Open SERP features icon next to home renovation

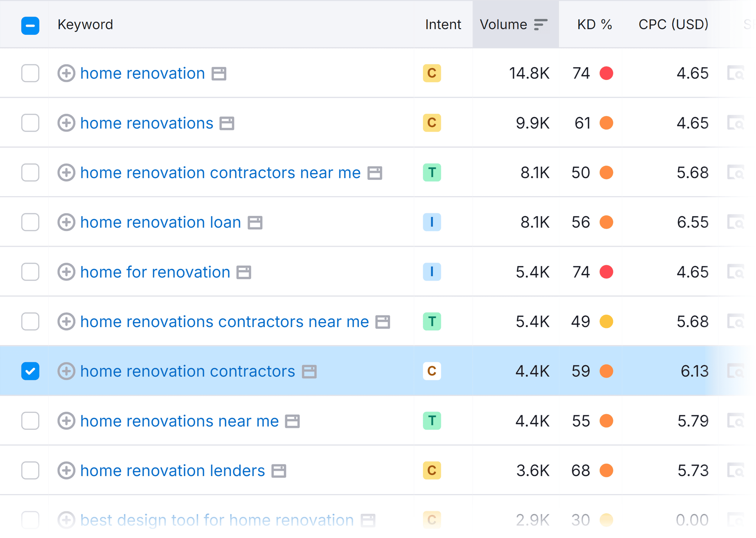(219, 73)
